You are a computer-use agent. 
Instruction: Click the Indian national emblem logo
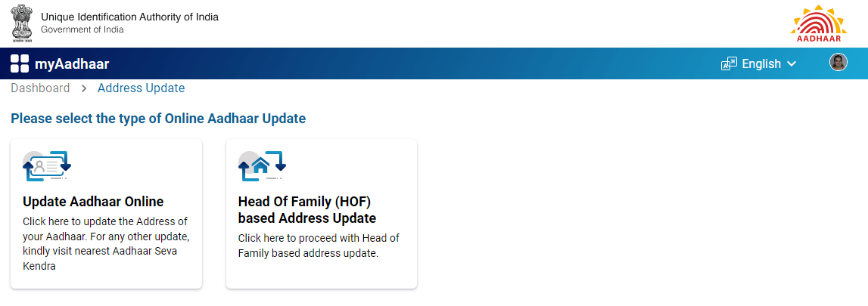(x=22, y=22)
